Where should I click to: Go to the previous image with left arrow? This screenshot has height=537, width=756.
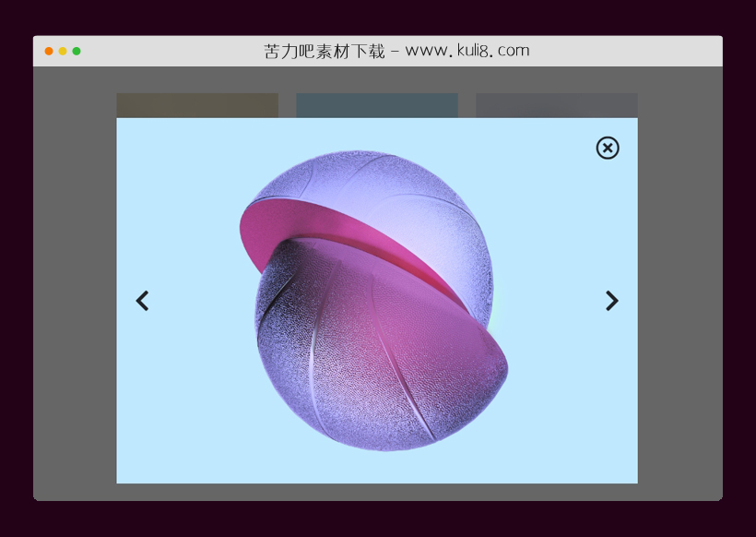142,301
